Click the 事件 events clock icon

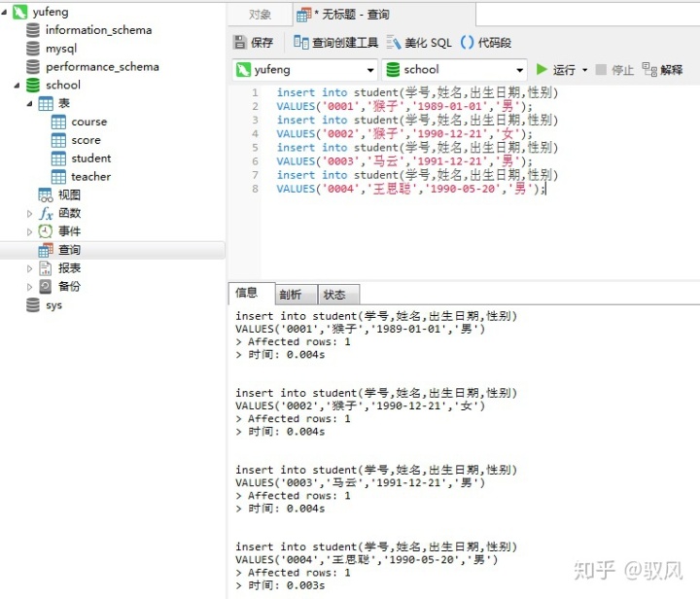pos(46,231)
